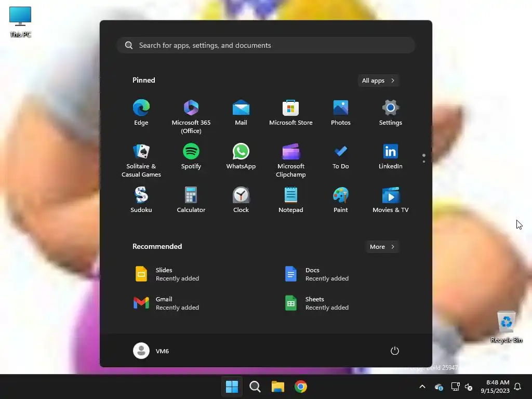Open the Clock app

coord(241,200)
